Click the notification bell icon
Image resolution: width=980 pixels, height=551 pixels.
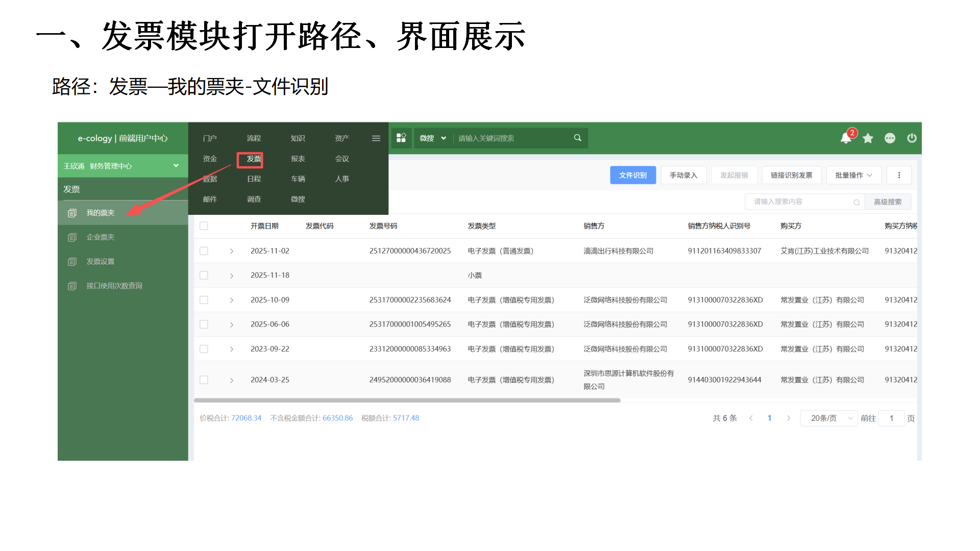846,138
